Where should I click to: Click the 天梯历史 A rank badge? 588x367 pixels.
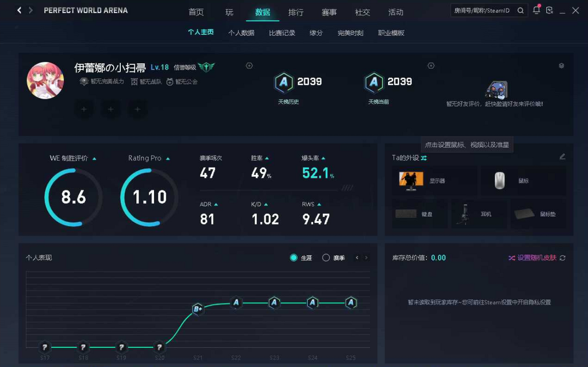pyautogui.click(x=284, y=82)
